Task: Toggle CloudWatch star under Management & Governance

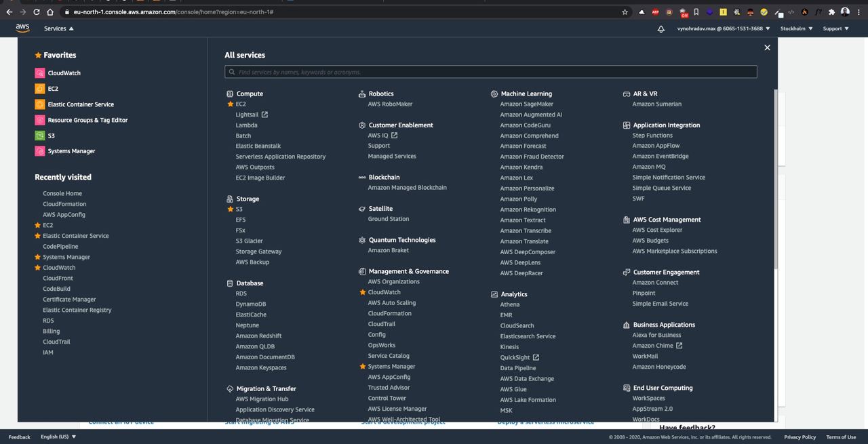Action: click(363, 292)
